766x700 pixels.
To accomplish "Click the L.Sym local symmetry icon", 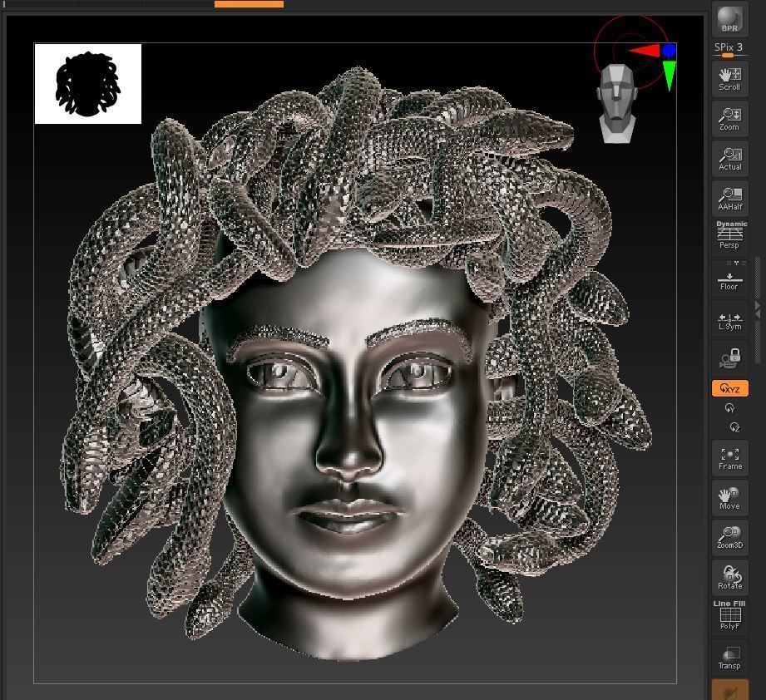I will pyautogui.click(x=729, y=317).
